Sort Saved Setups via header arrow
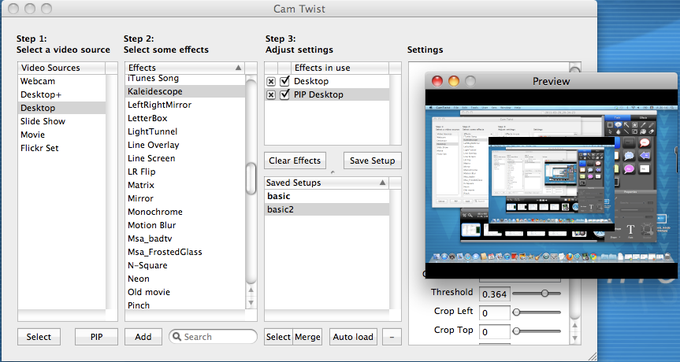680x362 pixels. (382, 183)
